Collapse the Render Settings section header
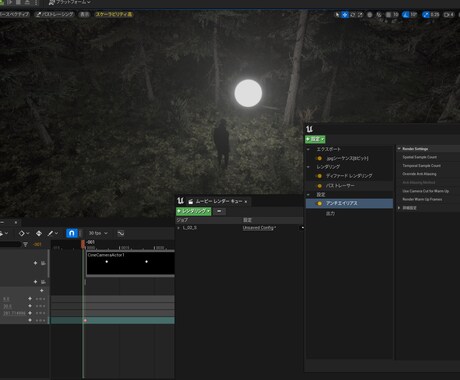 tap(399, 149)
